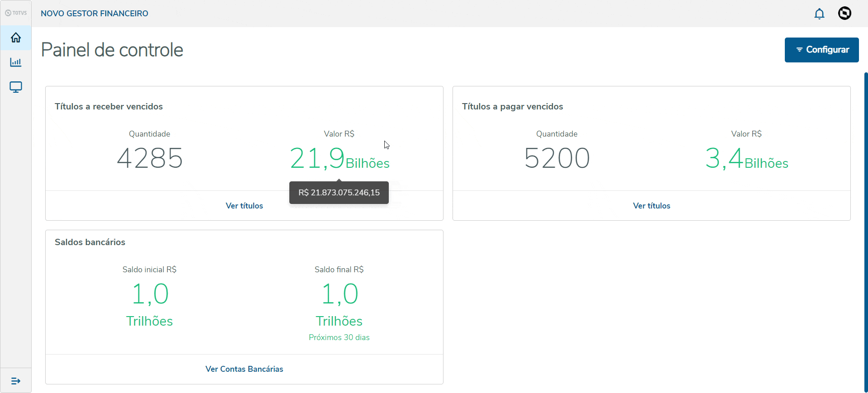Click the Saldo final 1,0 Trilhões value
Image resolution: width=868 pixels, height=393 pixels.
[339, 303]
